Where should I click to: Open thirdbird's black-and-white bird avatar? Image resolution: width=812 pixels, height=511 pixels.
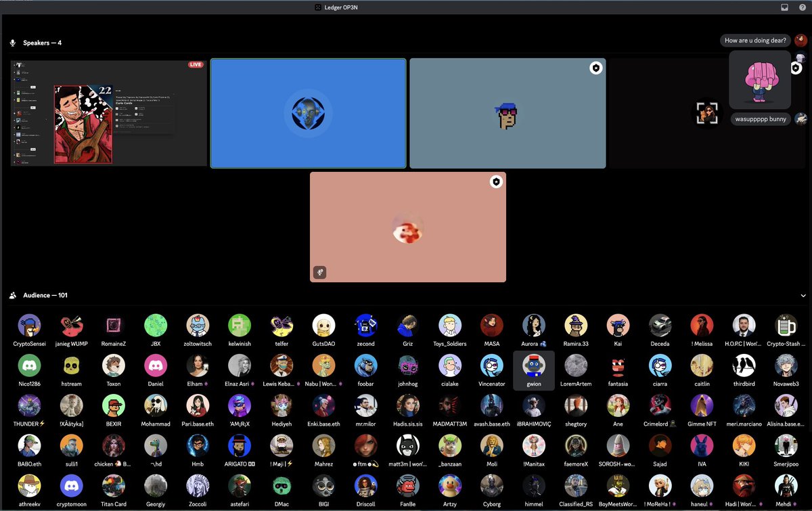[744, 365]
